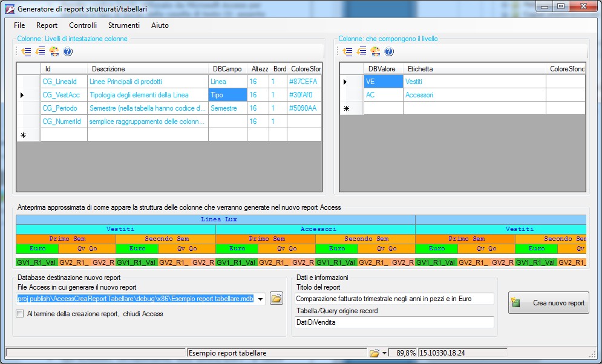The image size is (602, 364).
Task: Select the 'AC' DBValore cell
Action: [x=384, y=95]
